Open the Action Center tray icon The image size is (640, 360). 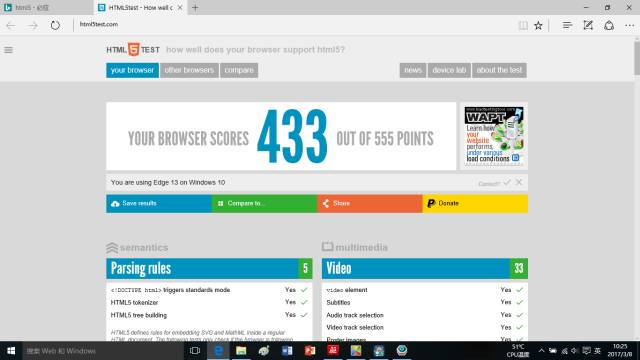coord(587,351)
